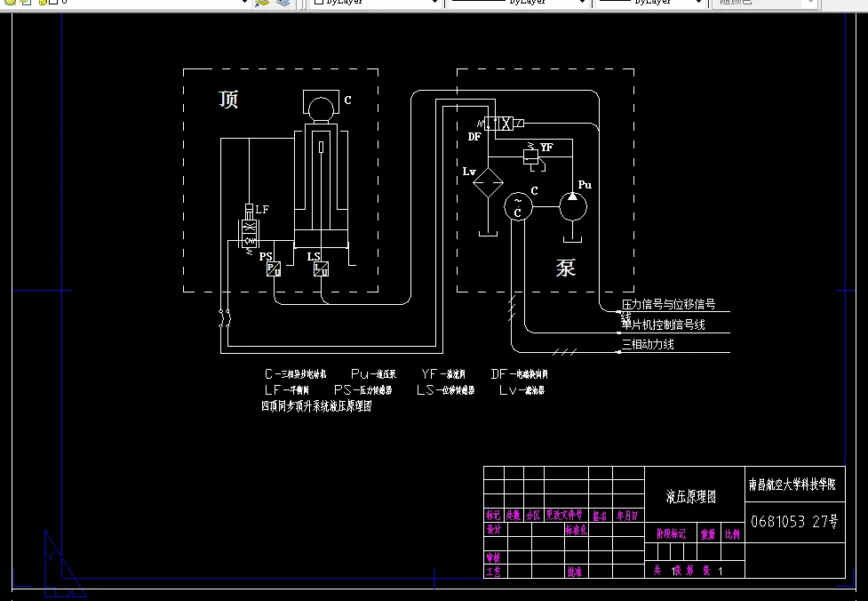The image size is (868, 601).
Task: Select legend entry C-三相异步电动机
Action: point(296,374)
